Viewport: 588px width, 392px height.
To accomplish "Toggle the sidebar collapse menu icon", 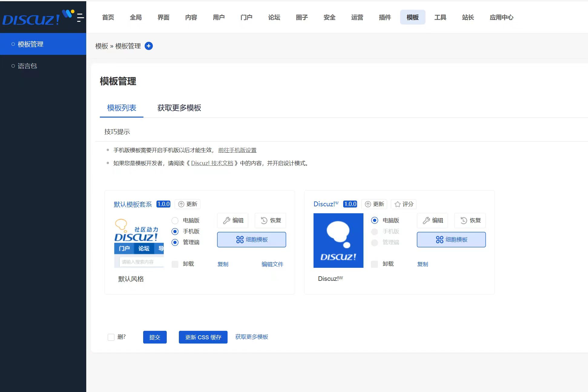I will [x=80, y=18].
